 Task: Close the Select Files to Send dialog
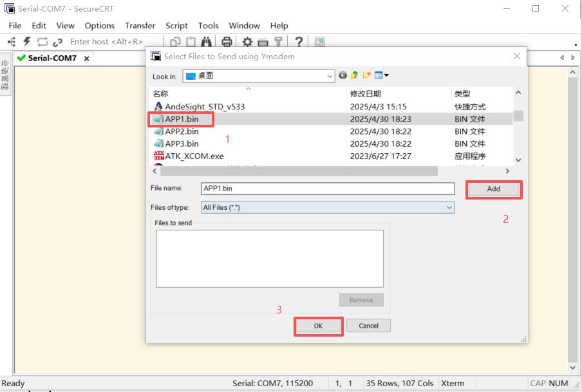pyautogui.click(x=517, y=56)
